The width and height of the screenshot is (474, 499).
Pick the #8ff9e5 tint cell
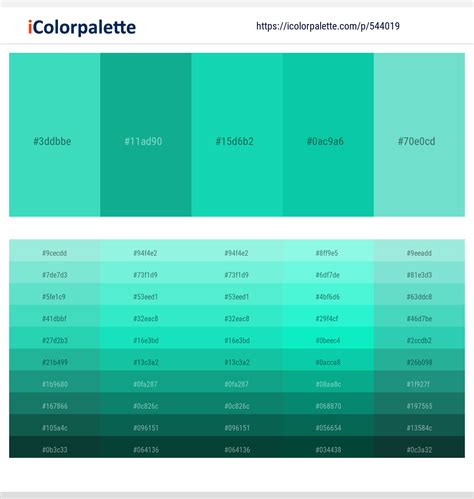tap(328, 253)
